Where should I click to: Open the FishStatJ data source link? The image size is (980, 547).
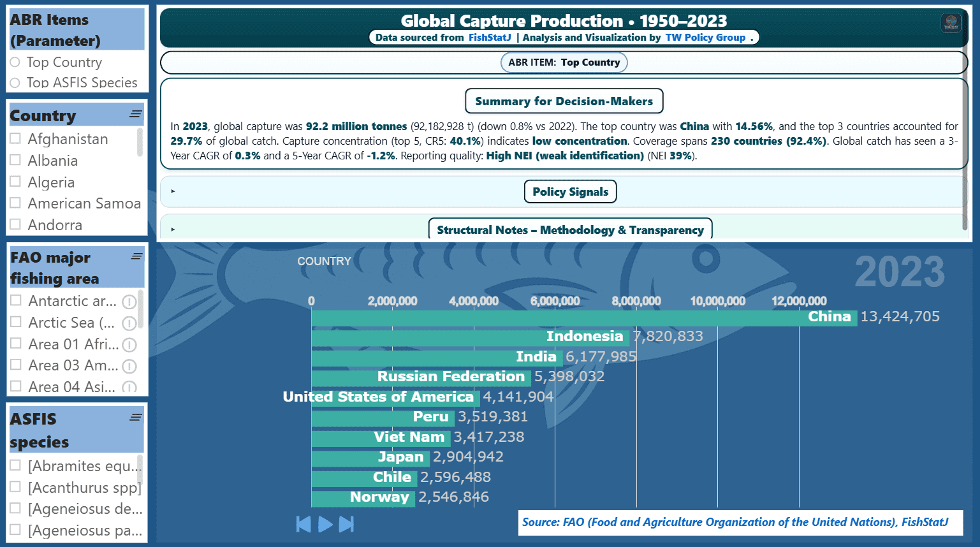[489, 38]
